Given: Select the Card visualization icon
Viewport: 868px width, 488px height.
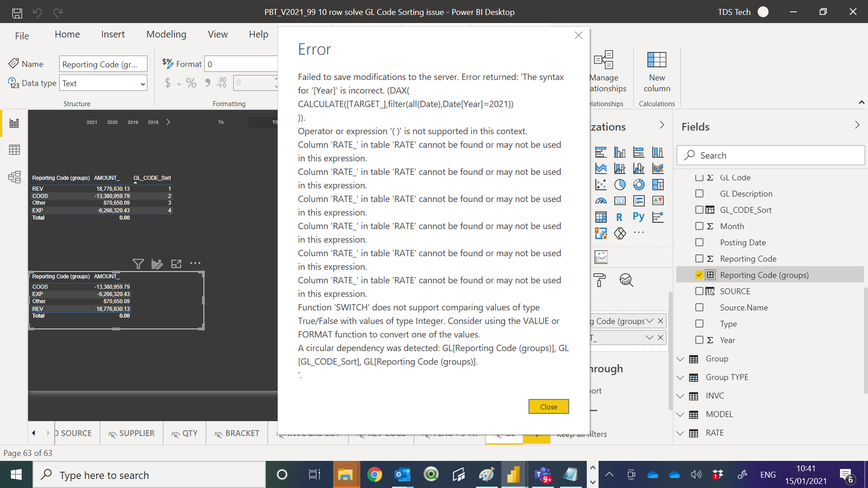Looking at the screenshot, I should (620, 201).
